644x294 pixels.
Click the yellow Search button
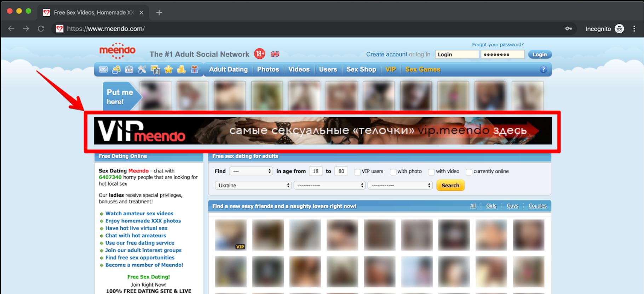(450, 185)
